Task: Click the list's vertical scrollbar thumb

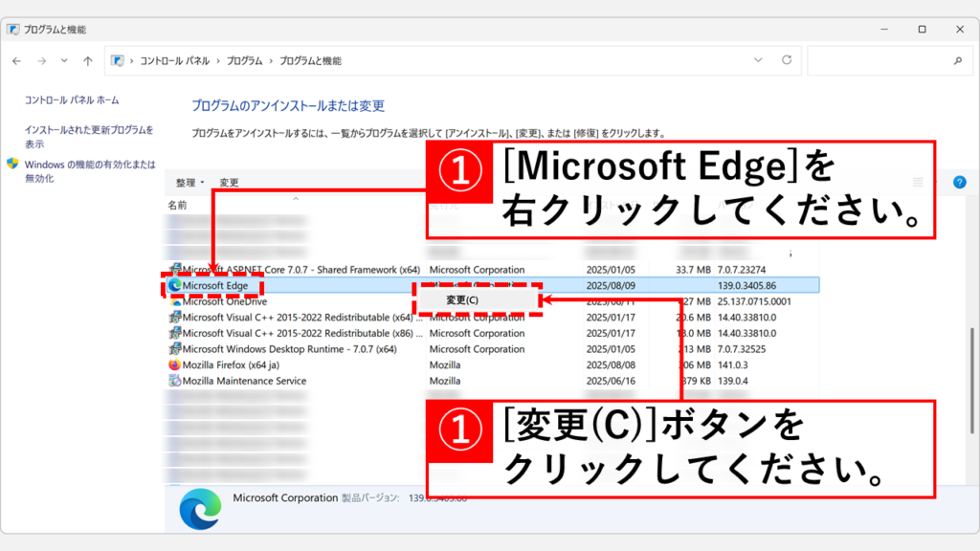Action: (972, 380)
